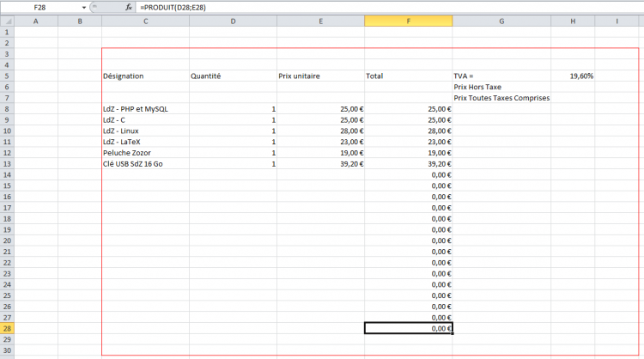Select the Clé USB SdZ 16 Go cell
The image size is (644, 359).
click(x=133, y=163)
